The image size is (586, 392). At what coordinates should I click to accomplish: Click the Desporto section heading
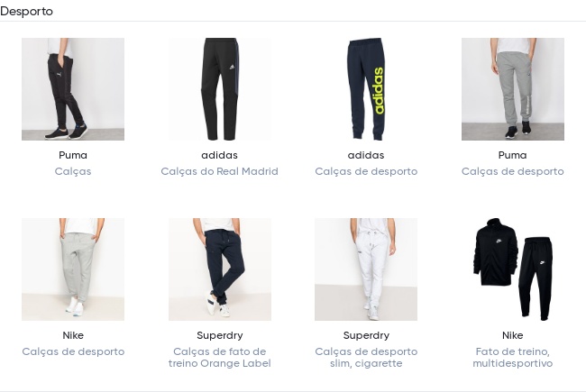26,11
